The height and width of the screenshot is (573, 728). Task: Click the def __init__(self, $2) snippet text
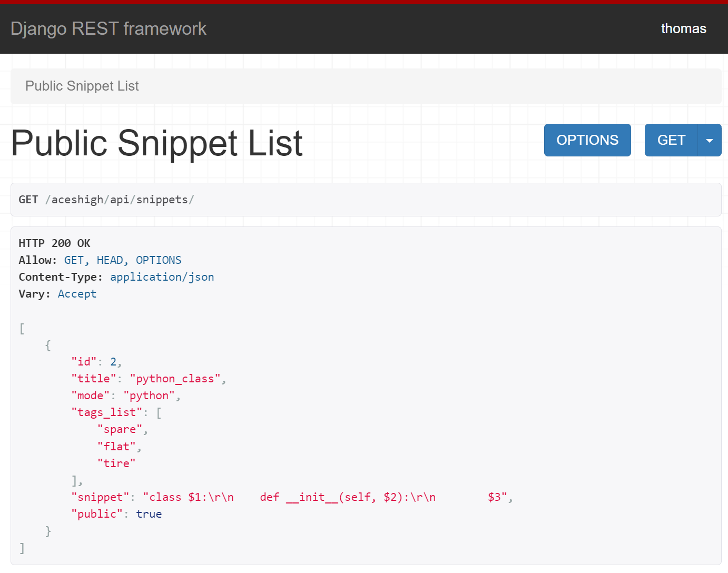pos(332,497)
